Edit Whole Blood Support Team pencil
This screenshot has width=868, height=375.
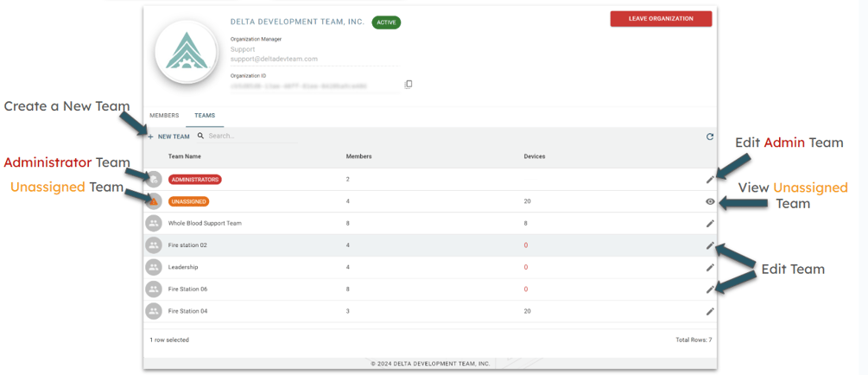point(710,223)
